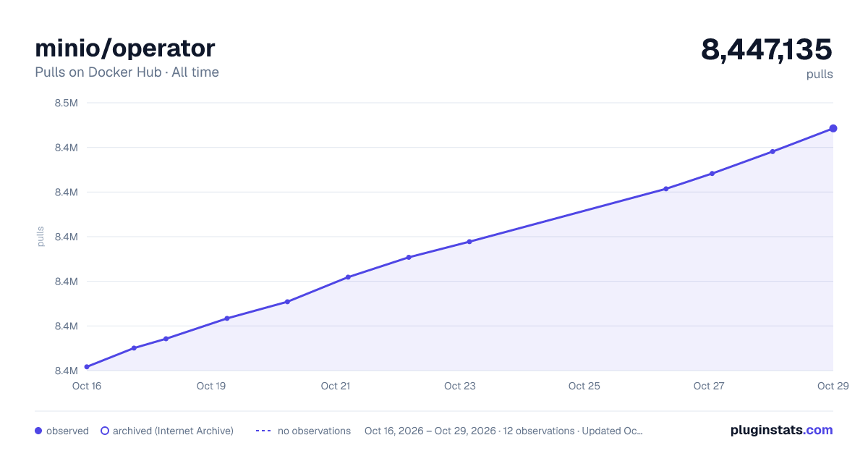Select the 'Pulls on Docker Hub · All time' subtitle
The width and height of the screenshot is (868, 456).
click(127, 72)
